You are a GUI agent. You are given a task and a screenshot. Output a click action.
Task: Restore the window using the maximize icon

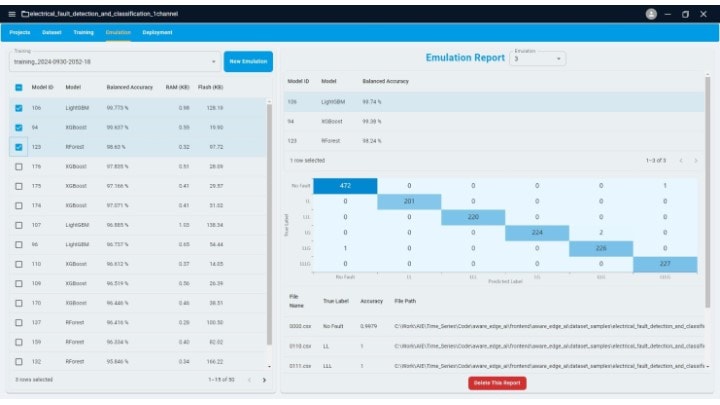pyautogui.click(x=686, y=14)
